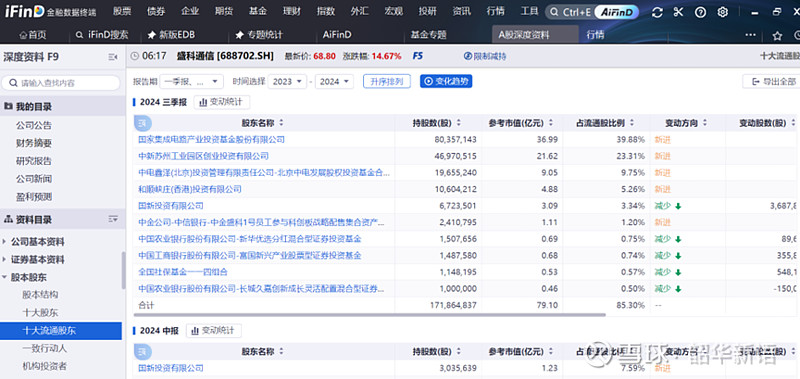This screenshot has width=800, height=379.
Task: Click the table settings icon in 2024 三季报 header
Action: (143, 123)
